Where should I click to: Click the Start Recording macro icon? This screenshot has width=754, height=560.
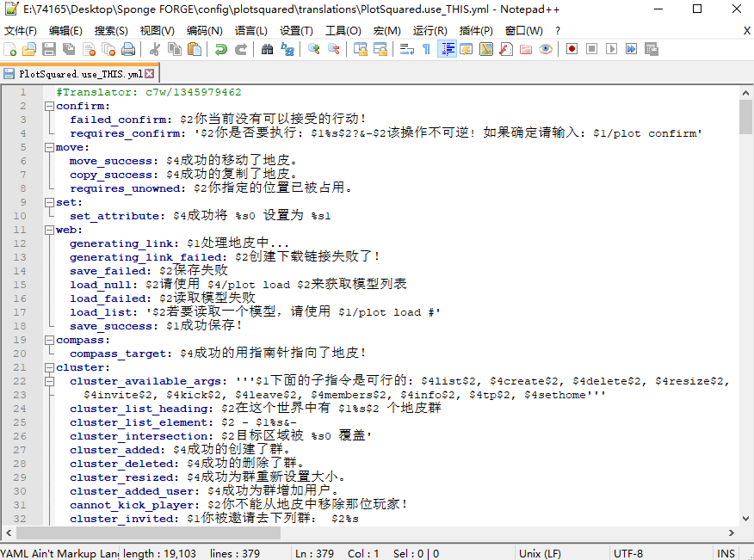pyautogui.click(x=572, y=49)
